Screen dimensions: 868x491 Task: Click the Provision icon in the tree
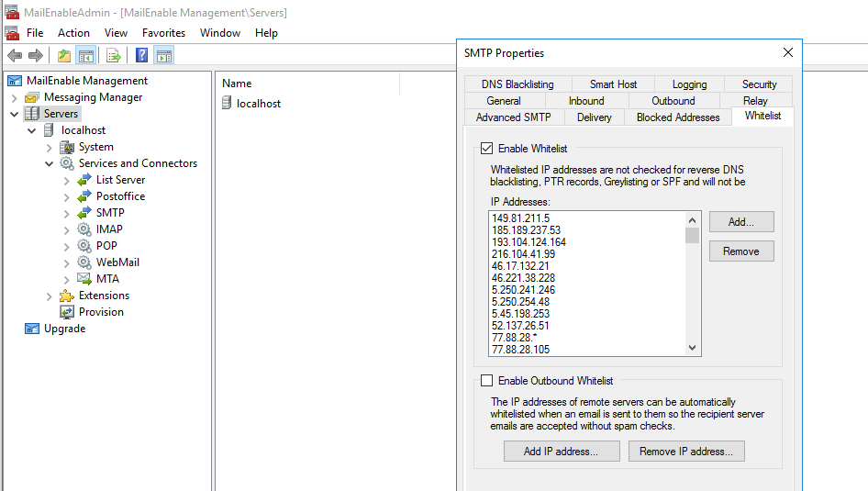[67, 312]
